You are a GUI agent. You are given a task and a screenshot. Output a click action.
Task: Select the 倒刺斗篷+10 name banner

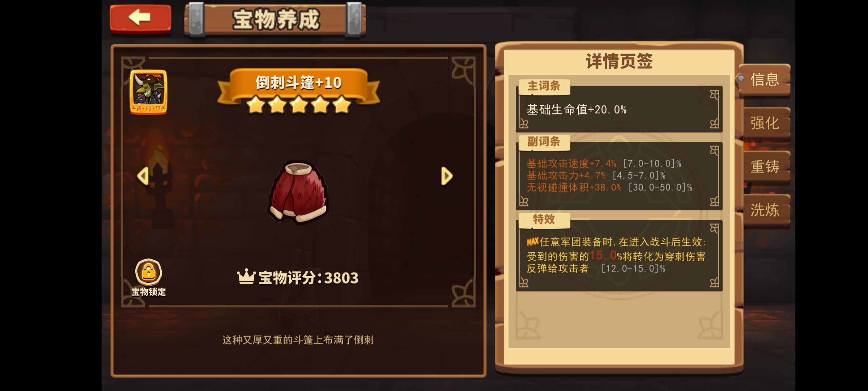pos(298,83)
